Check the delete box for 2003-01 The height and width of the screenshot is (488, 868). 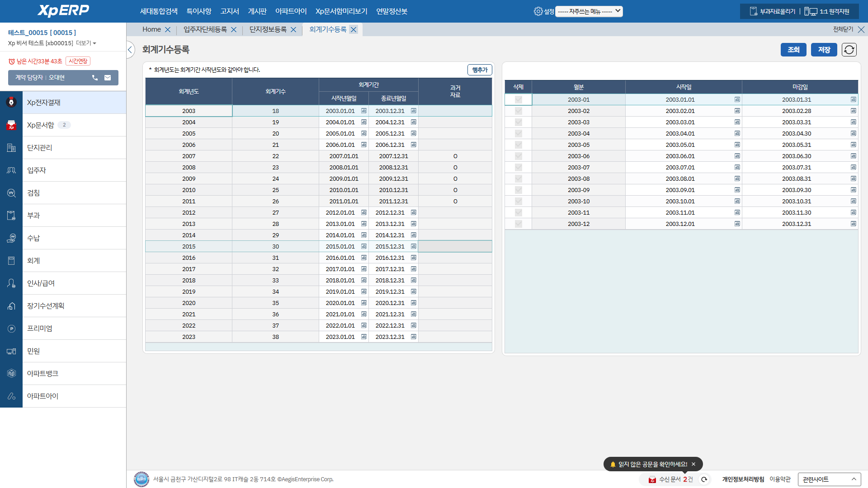click(518, 100)
